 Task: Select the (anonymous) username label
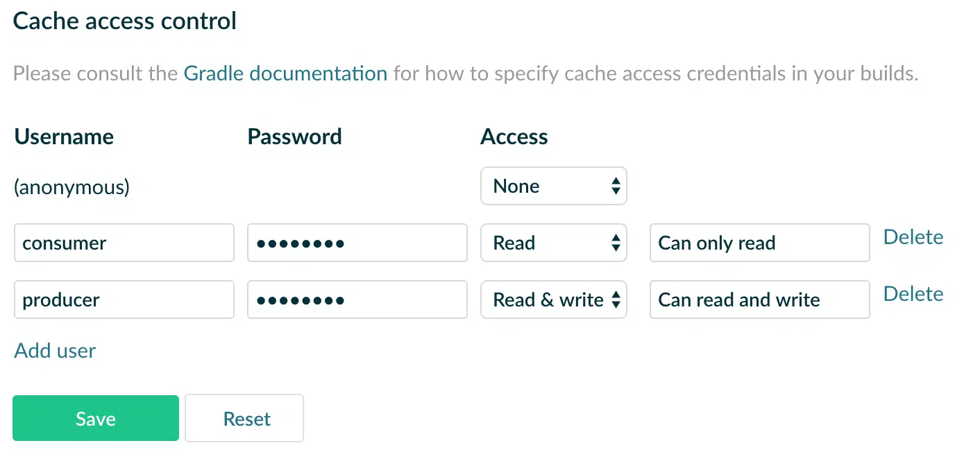point(71,187)
